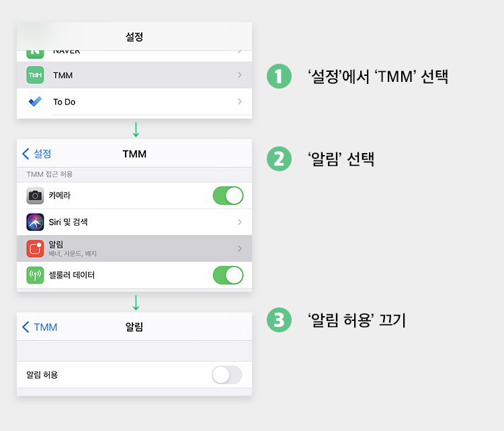Tap the partially visible NAVER app icon
This screenshot has width=504, height=431.
click(x=35, y=54)
